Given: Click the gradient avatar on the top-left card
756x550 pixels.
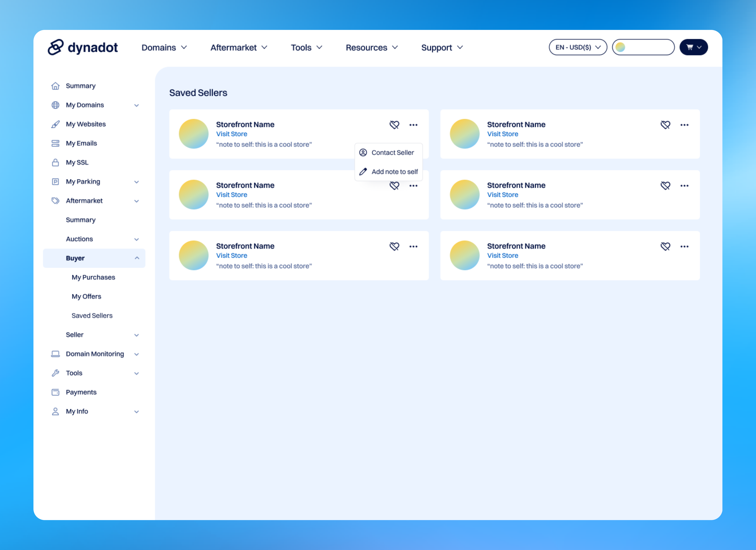Looking at the screenshot, I should pos(194,134).
